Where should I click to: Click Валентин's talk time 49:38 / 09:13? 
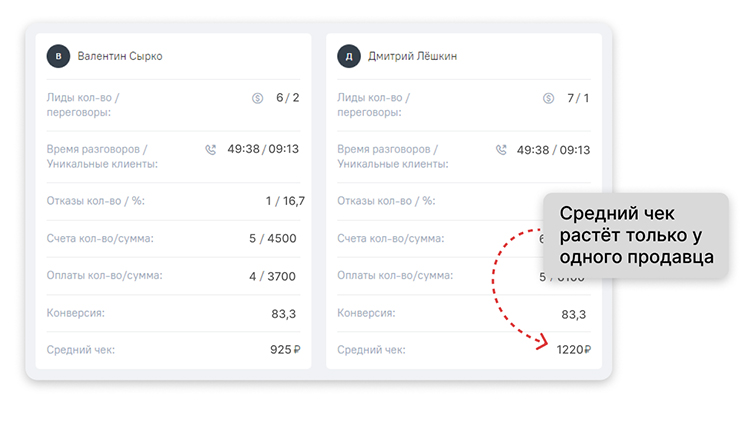point(263,149)
